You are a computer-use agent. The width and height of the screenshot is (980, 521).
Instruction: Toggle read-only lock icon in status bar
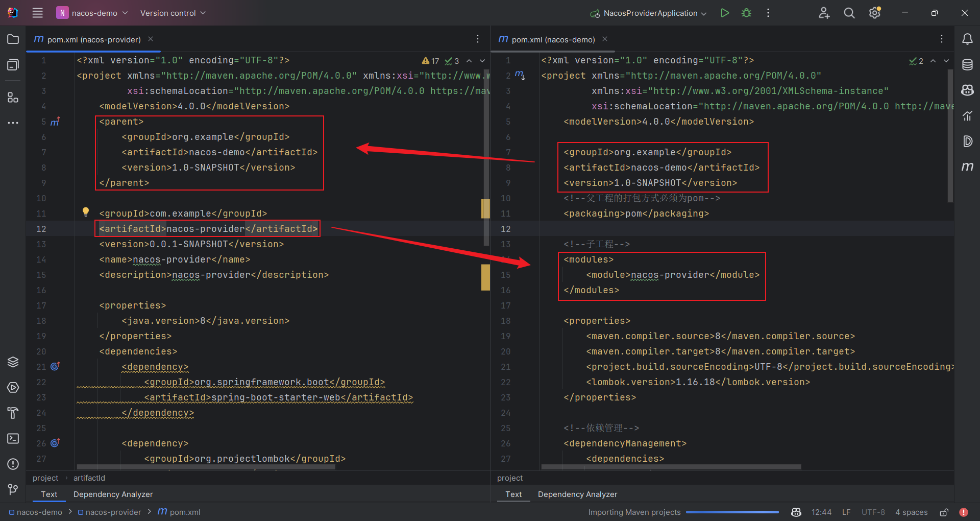coord(944,512)
